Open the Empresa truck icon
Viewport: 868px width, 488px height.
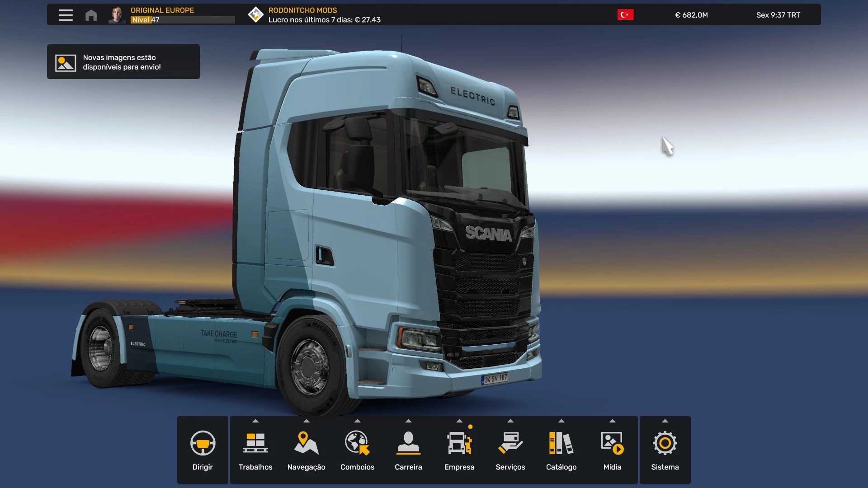[459, 443]
